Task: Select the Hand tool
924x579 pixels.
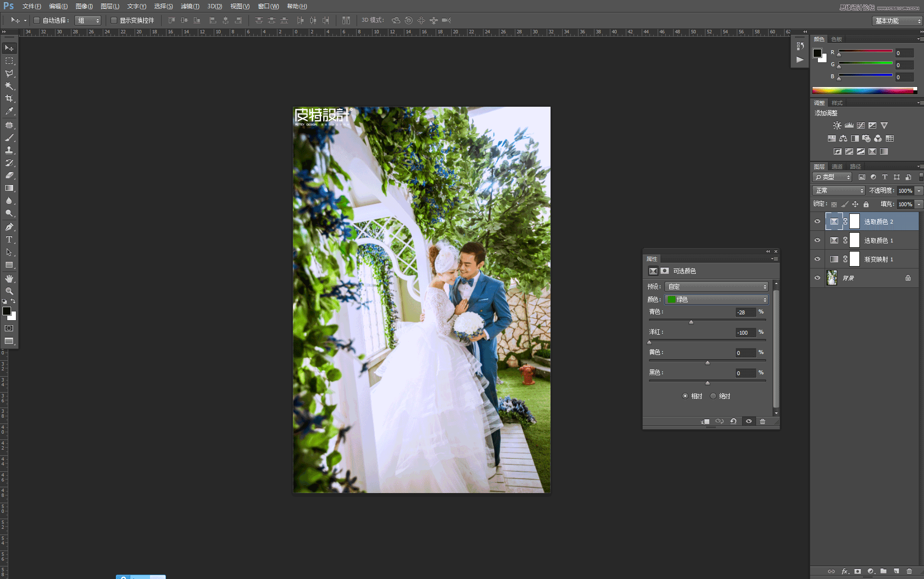Action: coord(9,279)
